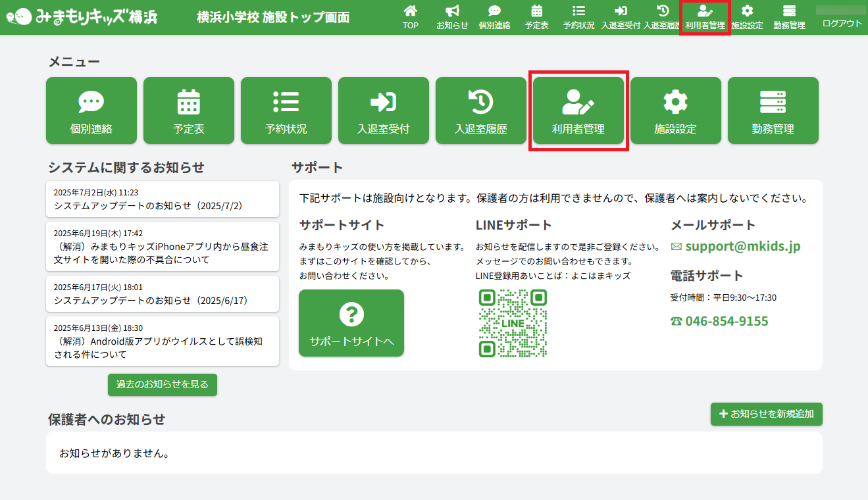
Task: Open the 個別連絡 speech bubble menu tile
Action: click(x=91, y=111)
